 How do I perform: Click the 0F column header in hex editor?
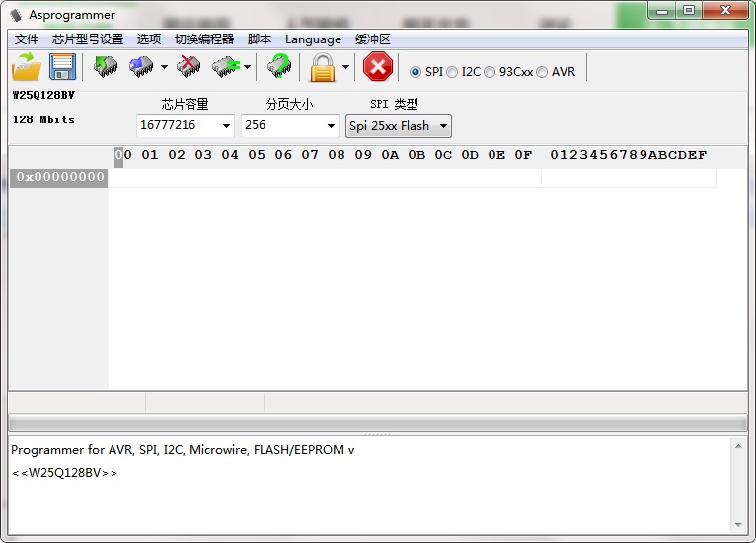(x=523, y=155)
